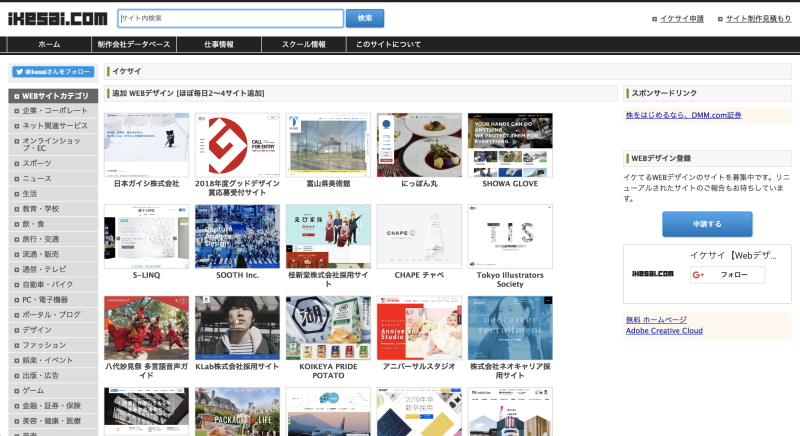The image size is (800, 436).
Task: Click the blue 検索 search button
Action: [365, 18]
